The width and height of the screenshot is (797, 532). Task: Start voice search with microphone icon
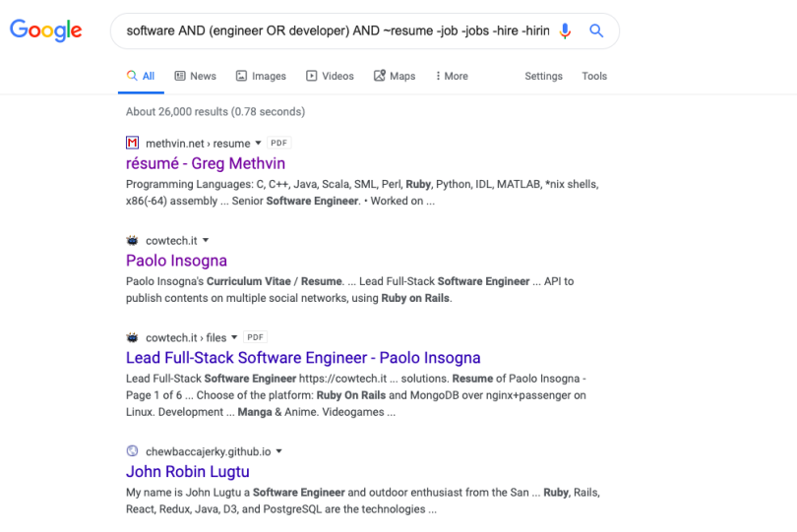[x=565, y=31]
